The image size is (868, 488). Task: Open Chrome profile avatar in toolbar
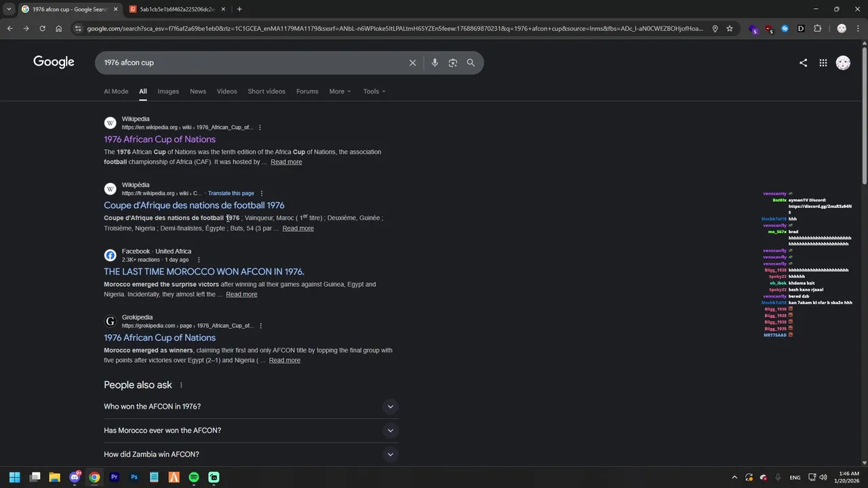pyautogui.click(x=842, y=28)
